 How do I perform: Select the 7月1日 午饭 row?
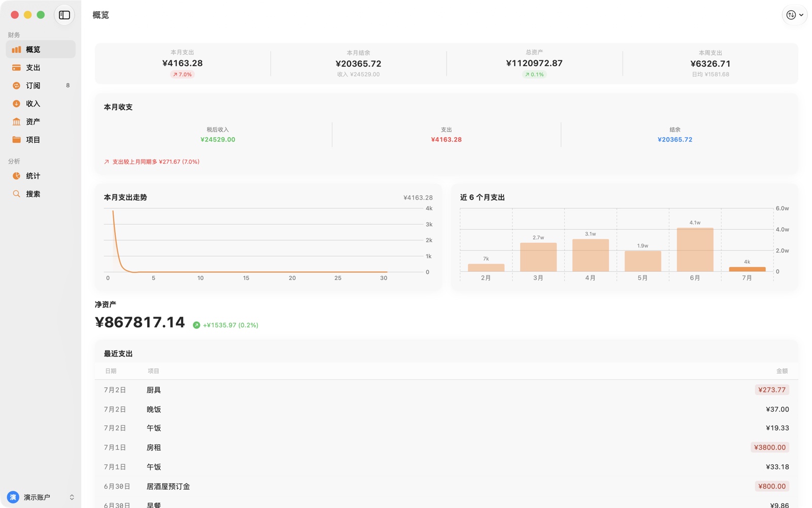[x=446, y=467]
